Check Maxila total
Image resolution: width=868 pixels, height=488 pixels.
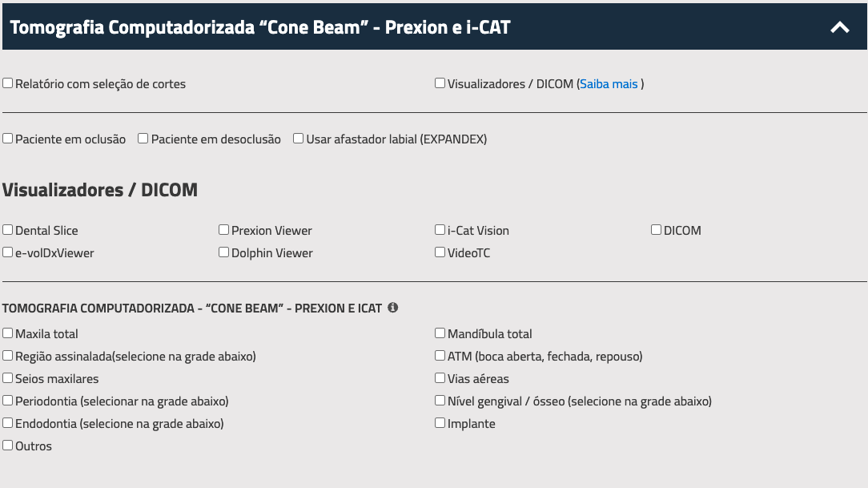click(8, 333)
